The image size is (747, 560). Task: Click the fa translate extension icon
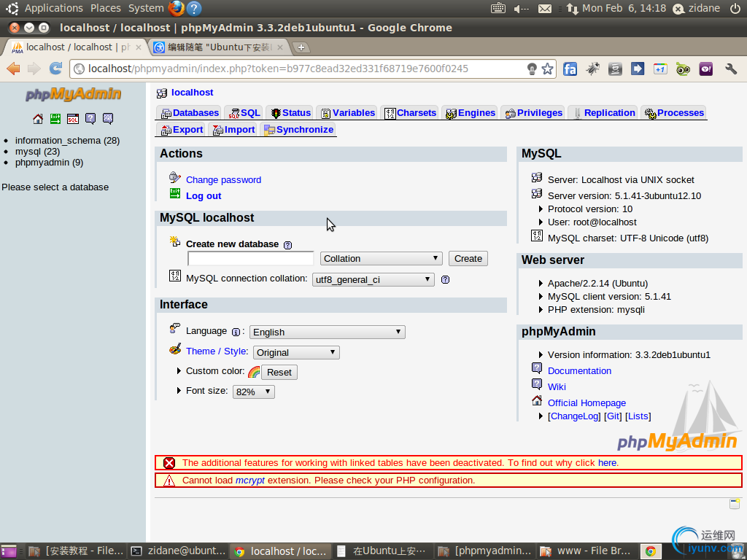570,69
